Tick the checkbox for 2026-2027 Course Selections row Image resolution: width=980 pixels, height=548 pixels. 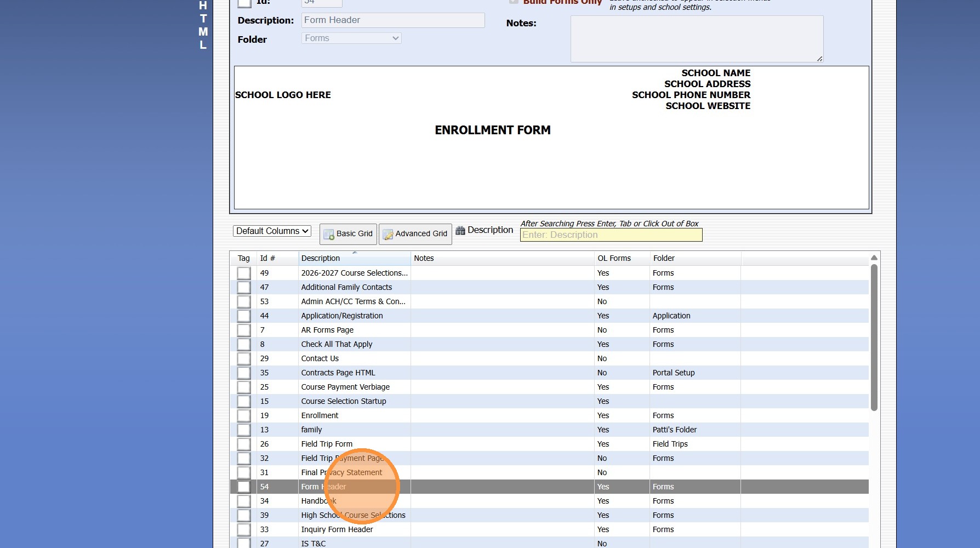[244, 273]
